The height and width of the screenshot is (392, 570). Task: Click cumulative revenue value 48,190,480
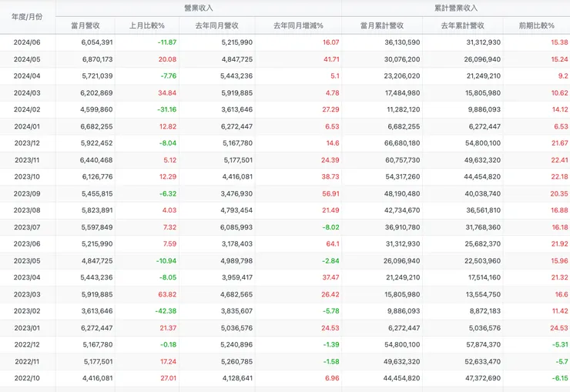point(402,193)
